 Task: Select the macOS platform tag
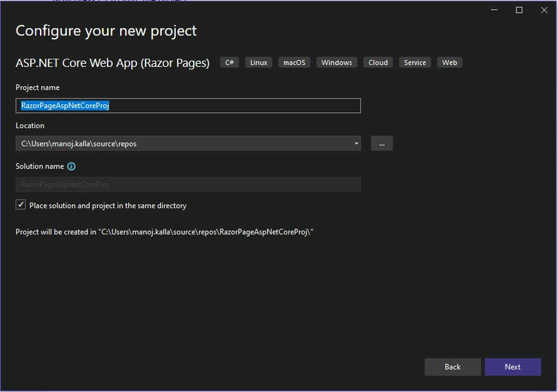(x=293, y=62)
